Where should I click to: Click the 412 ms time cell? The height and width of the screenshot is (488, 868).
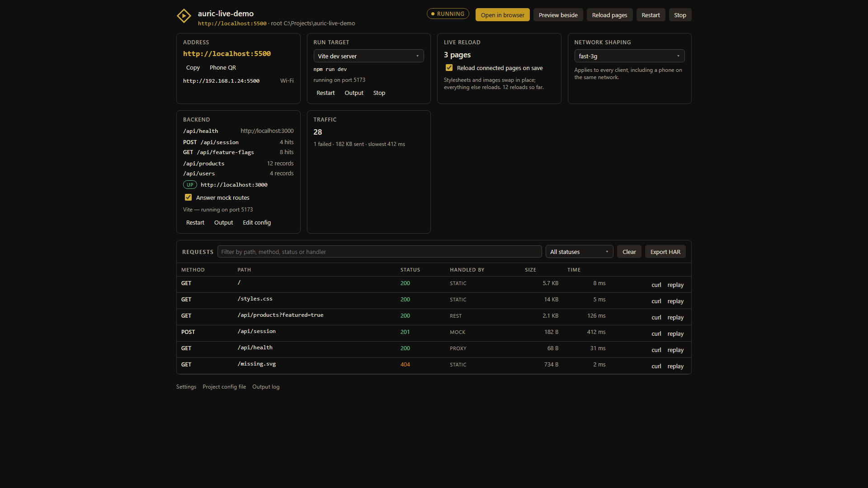[596, 332]
